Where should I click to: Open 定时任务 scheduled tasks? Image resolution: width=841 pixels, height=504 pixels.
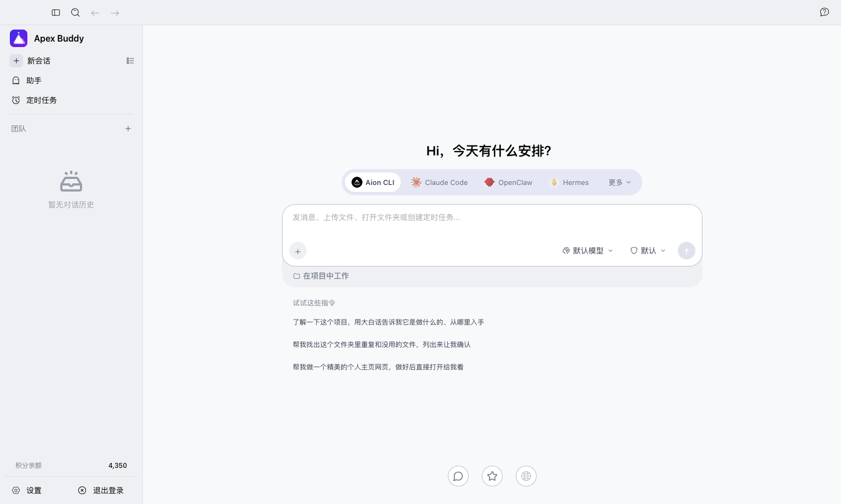click(71, 100)
